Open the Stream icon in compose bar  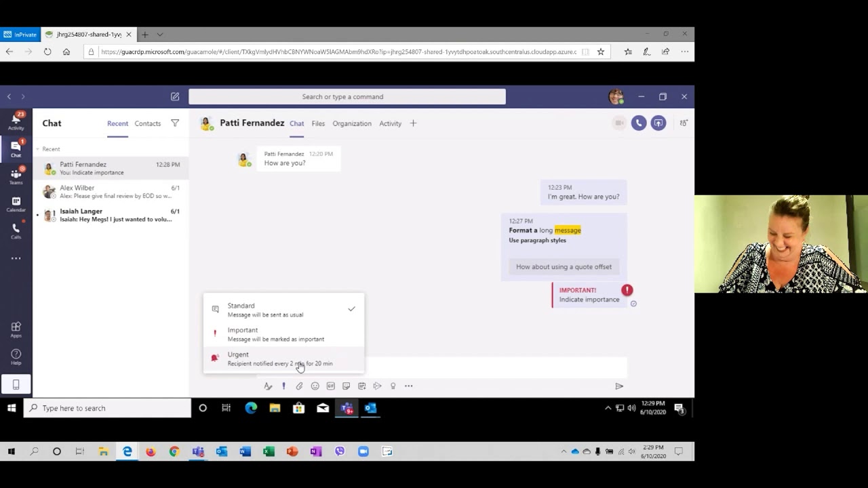pos(377,386)
